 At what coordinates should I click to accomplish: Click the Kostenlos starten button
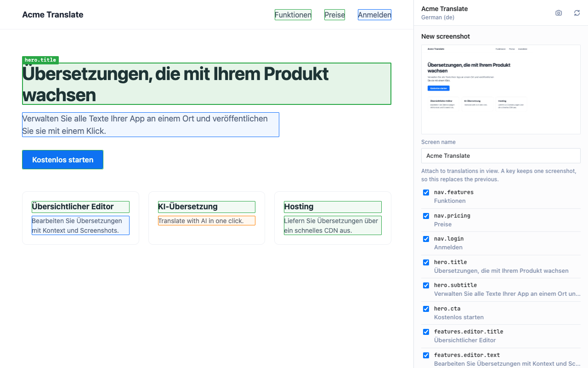coord(62,160)
